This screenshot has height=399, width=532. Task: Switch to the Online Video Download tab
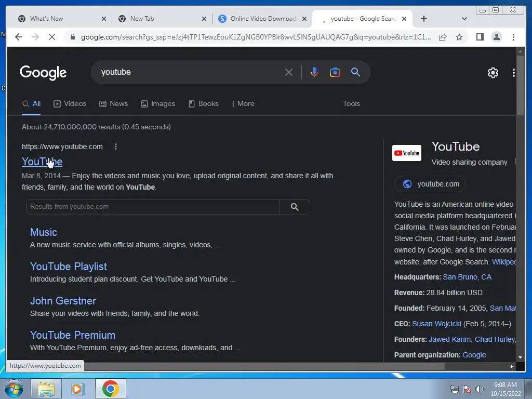(262, 19)
